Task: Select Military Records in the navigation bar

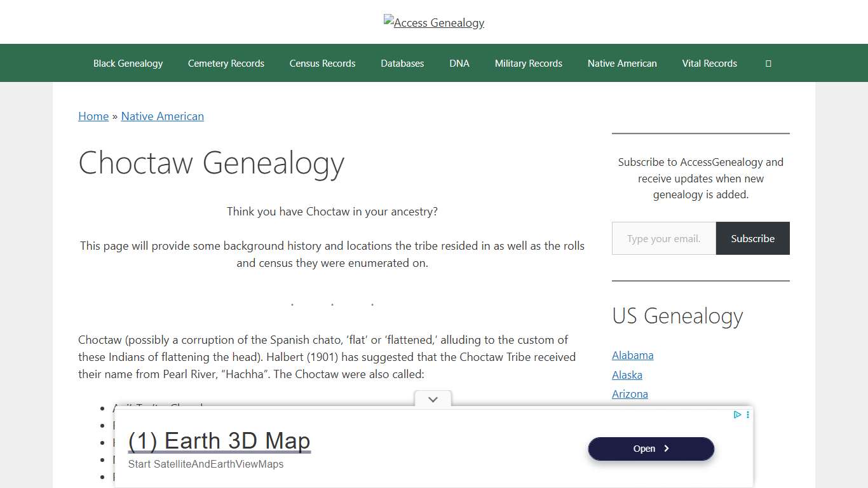Action: click(x=528, y=63)
